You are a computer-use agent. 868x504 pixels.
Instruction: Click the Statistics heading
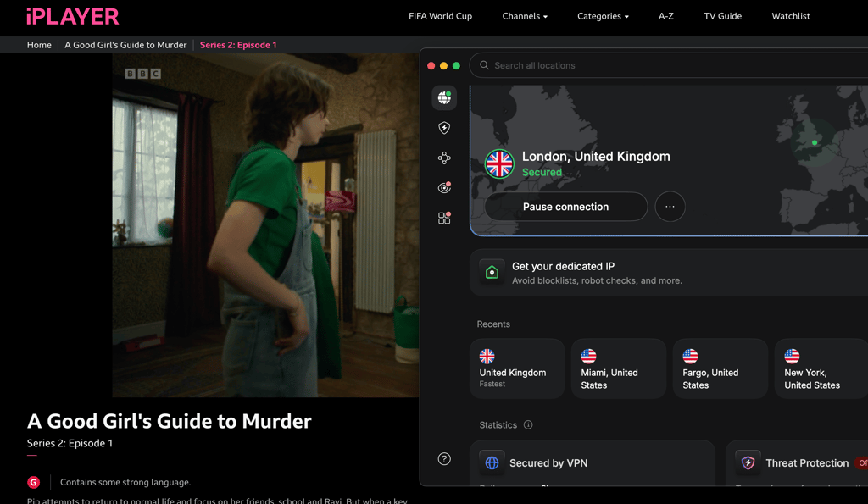(x=498, y=425)
